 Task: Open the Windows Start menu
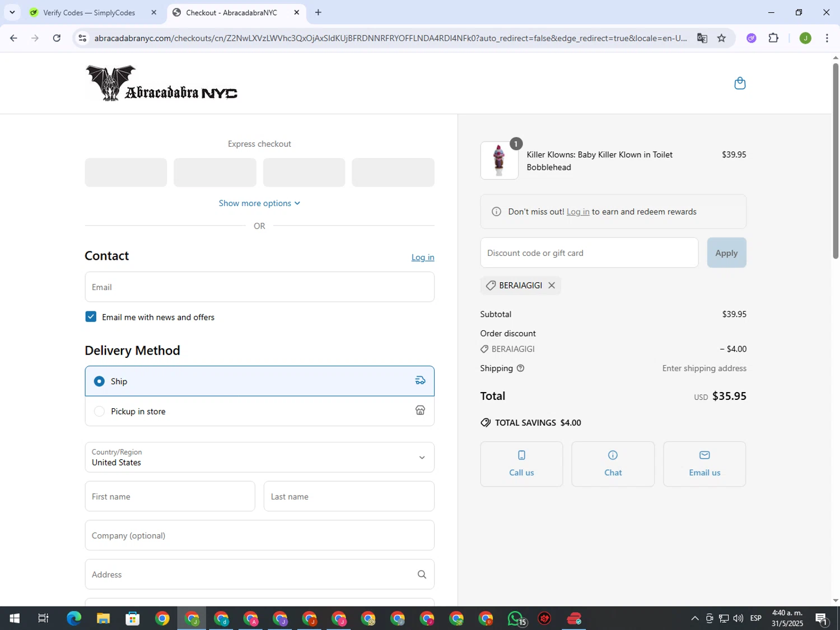point(15,618)
